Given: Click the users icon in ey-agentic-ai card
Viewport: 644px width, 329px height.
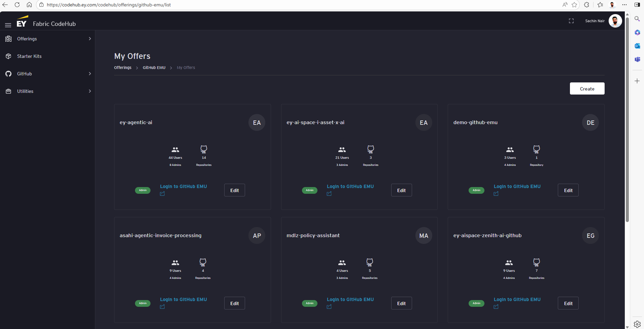Looking at the screenshot, I should (175, 150).
